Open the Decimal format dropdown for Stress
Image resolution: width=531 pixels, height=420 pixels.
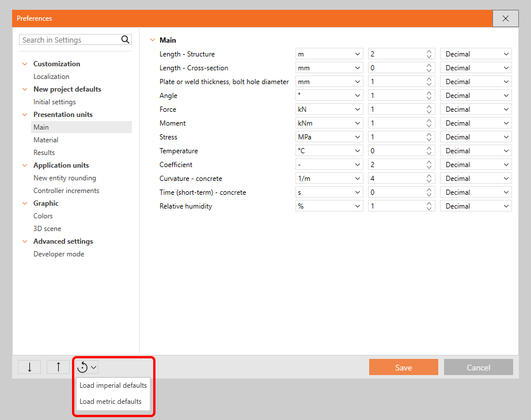(x=476, y=137)
